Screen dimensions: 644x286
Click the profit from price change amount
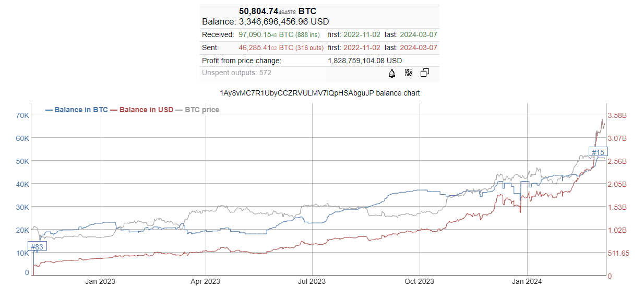[365, 61]
